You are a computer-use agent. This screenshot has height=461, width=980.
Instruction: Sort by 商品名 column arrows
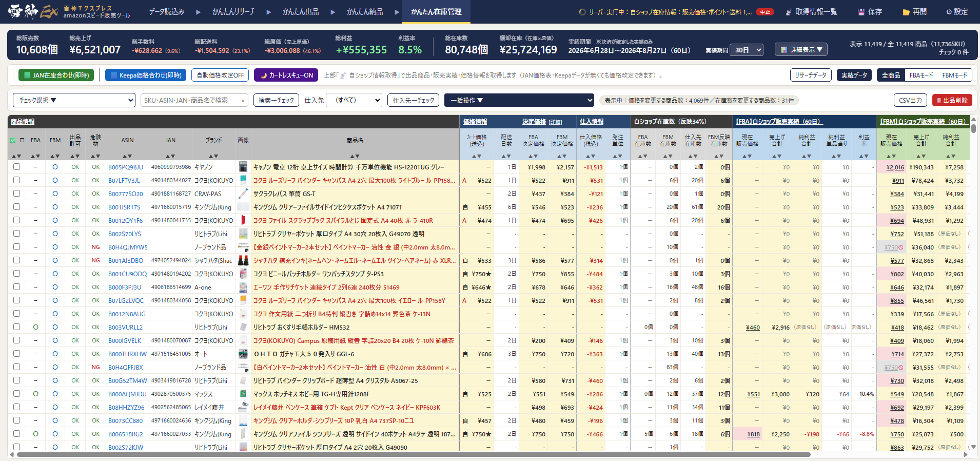click(x=355, y=156)
